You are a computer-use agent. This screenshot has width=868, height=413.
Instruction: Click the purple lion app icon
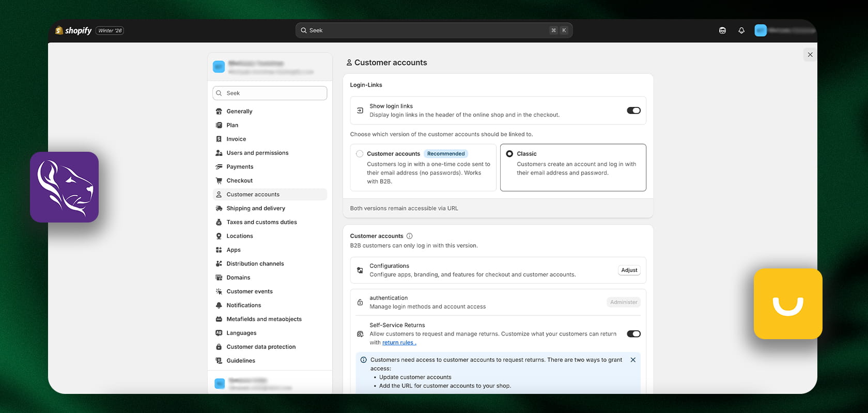click(64, 187)
